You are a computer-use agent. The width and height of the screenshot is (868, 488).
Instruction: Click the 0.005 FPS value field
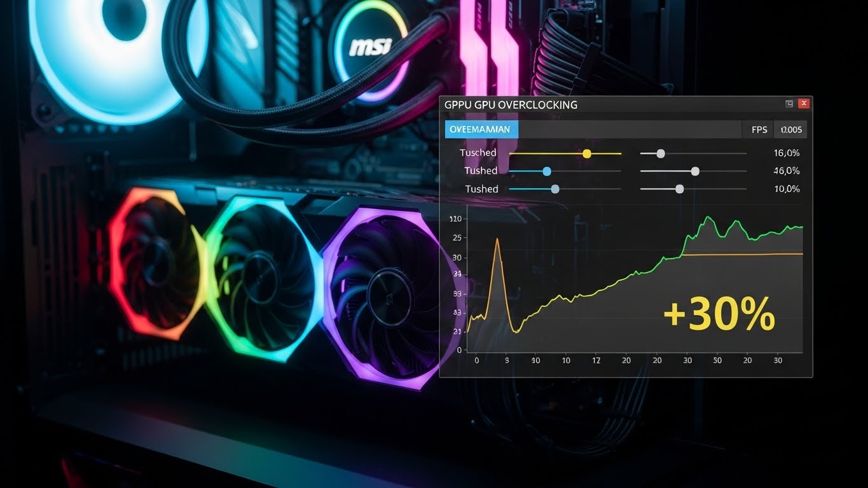pos(791,130)
